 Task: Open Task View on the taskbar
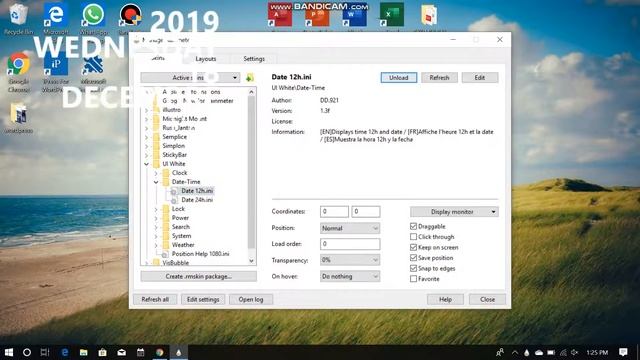(45, 352)
